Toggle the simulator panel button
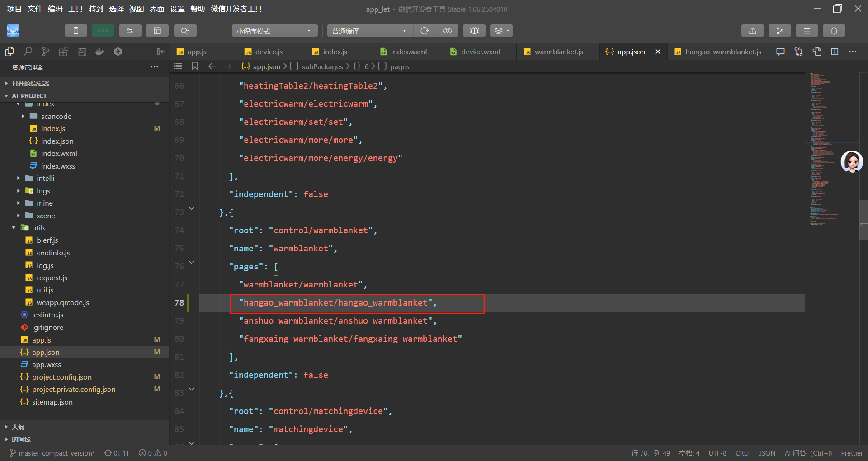Image resolution: width=868 pixels, height=461 pixels. tap(75, 31)
